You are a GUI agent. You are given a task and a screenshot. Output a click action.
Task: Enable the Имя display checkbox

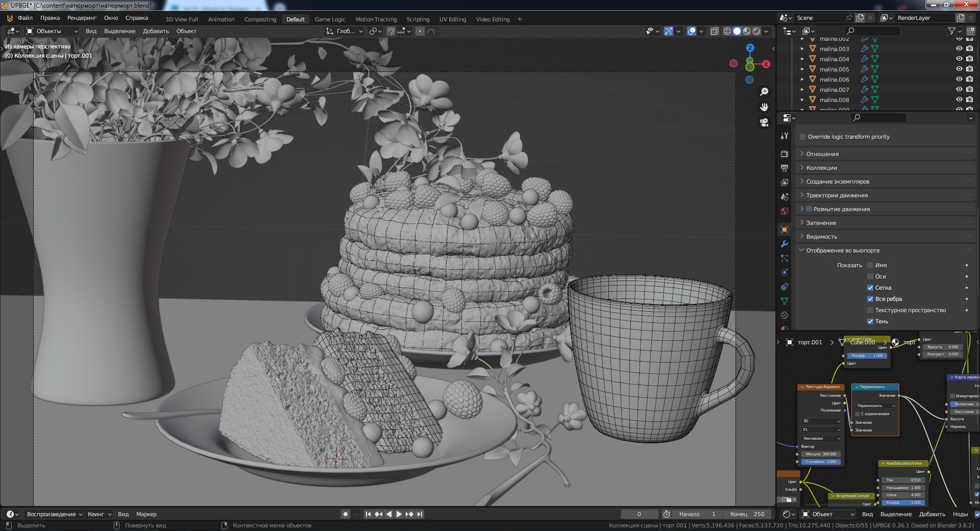[870, 265]
